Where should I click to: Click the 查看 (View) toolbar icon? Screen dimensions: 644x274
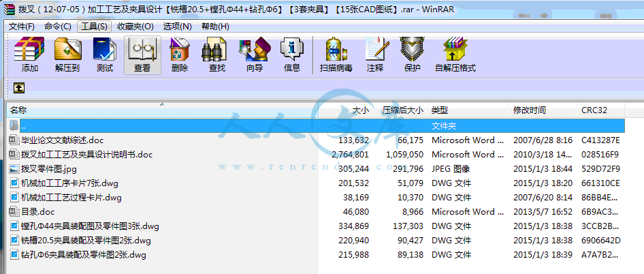[142, 49]
